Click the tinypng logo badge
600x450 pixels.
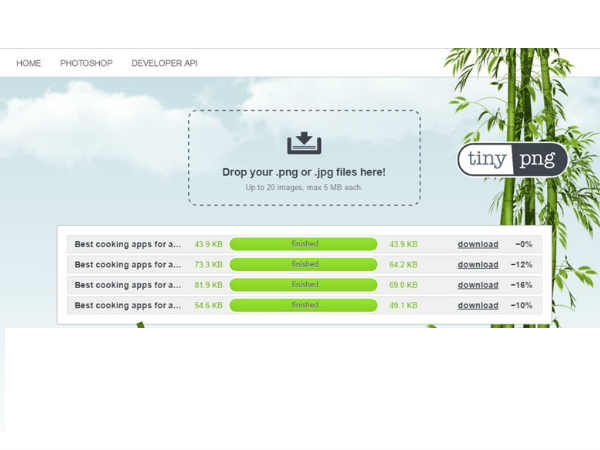click(512, 159)
